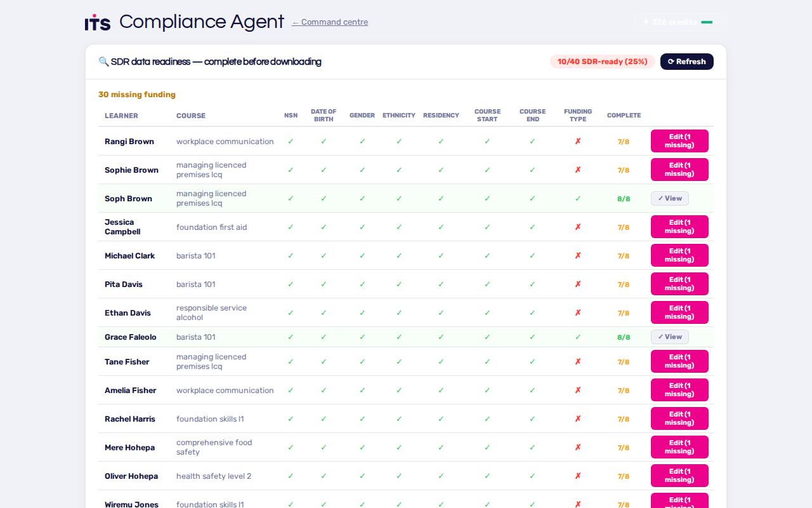Click the Learner column header
Viewport: 812px width, 508px height.
pyautogui.click(x=121, y=116)
